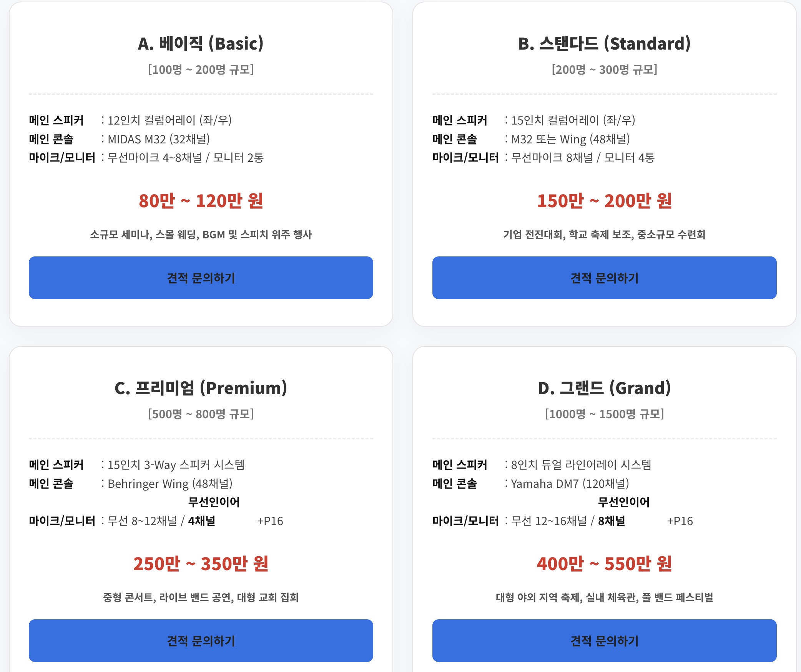The height and width of the screenshot is (672, 801).
Task: Select the 'B. 스탠다드 (Standard)' title
Action: point(604,43)
